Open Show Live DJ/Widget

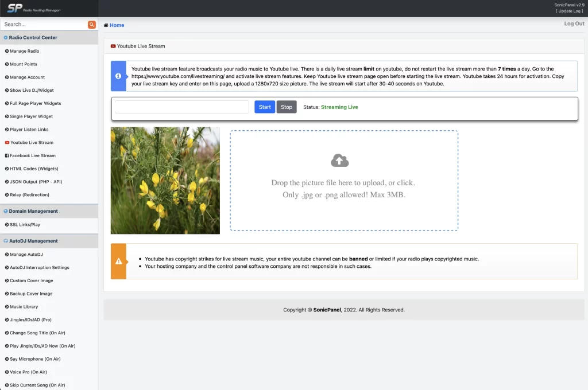[32, 90]
